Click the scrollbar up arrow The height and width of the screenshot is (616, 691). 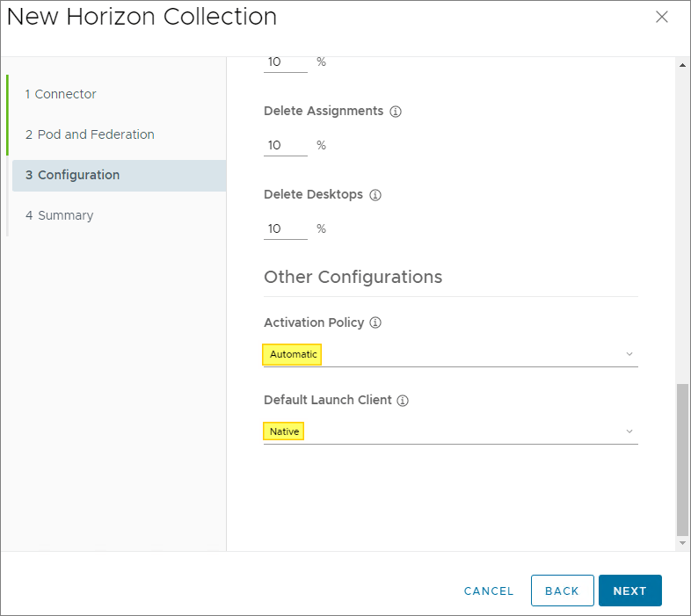pyautogui.click(x=682, y=66)
